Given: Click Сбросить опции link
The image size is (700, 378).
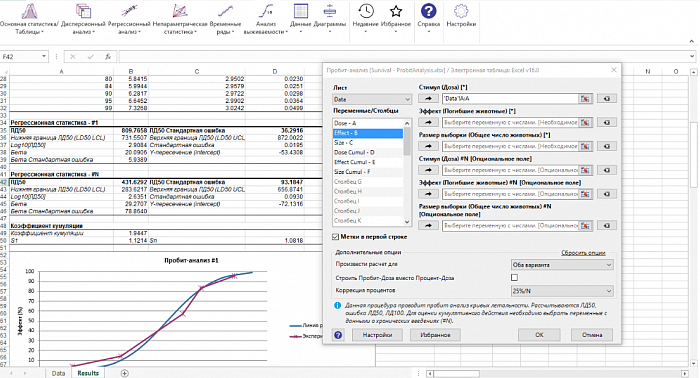Looking at the screenshot, I should coord(583,253).
